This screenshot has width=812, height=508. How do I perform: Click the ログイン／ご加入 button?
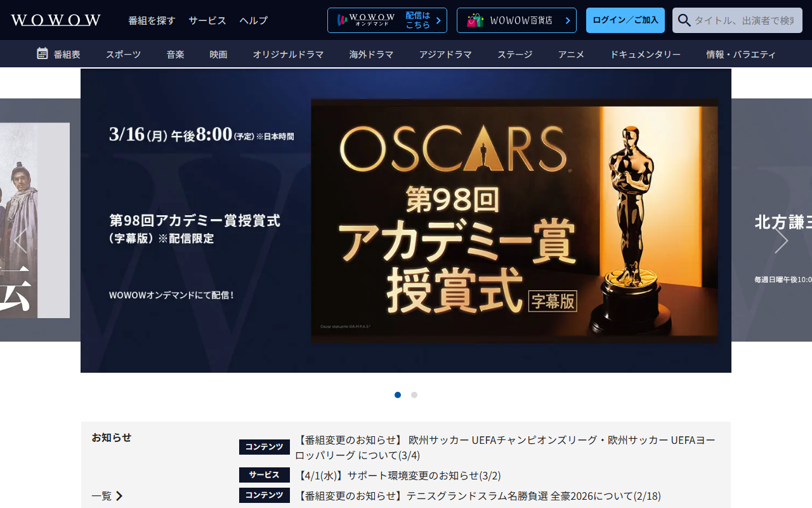625,20
